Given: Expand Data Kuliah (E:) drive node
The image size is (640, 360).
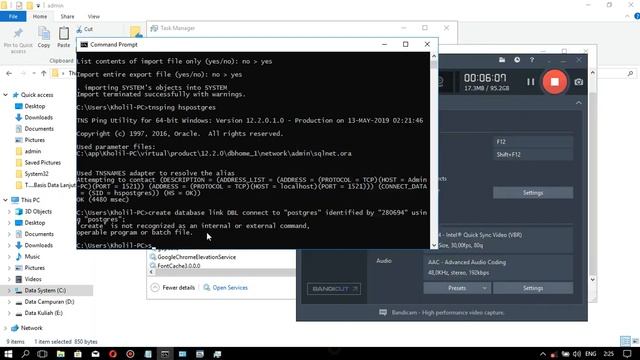Looking at the screenshot, I should 9,313.
